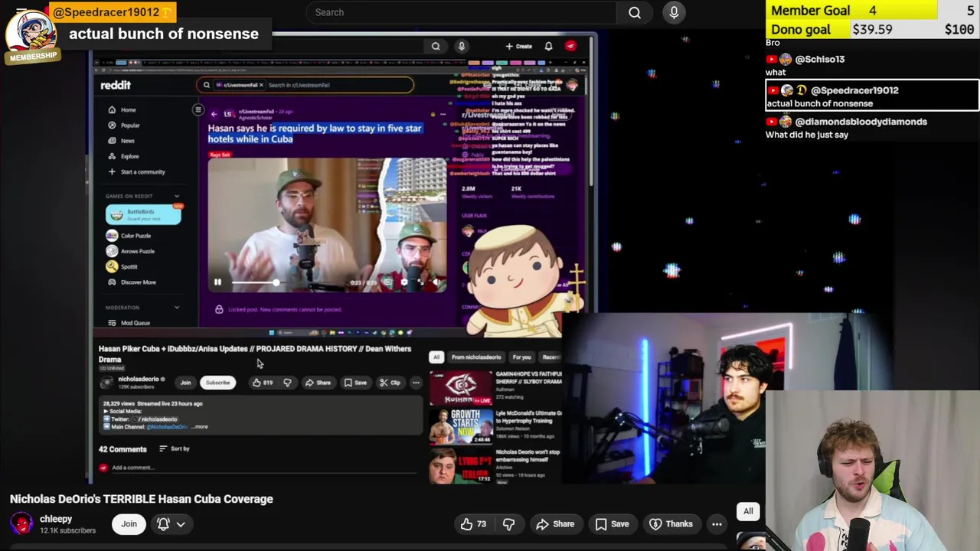Click inner YouTube search icon in video
This screenshot has height=551, width=980.
(436, 46)
